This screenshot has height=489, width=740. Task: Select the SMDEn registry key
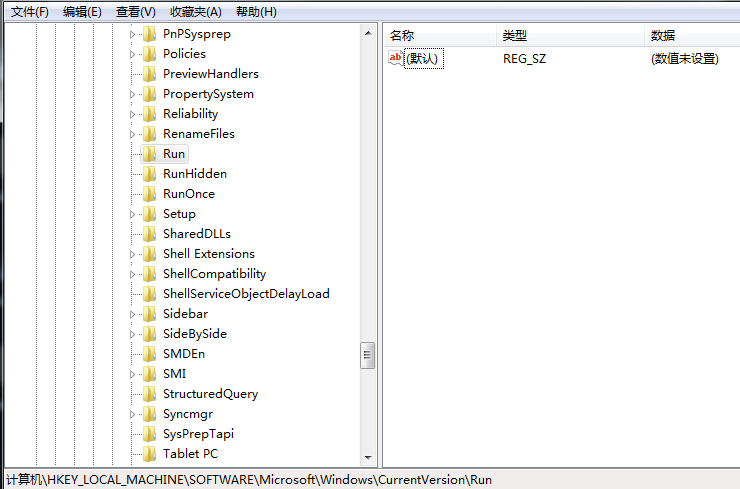[183, 354]
